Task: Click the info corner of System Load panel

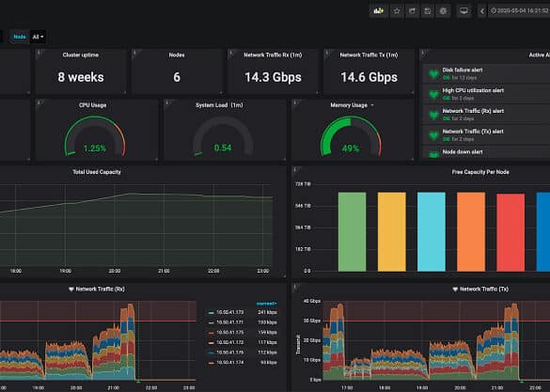Action: [x=167, y=102]
